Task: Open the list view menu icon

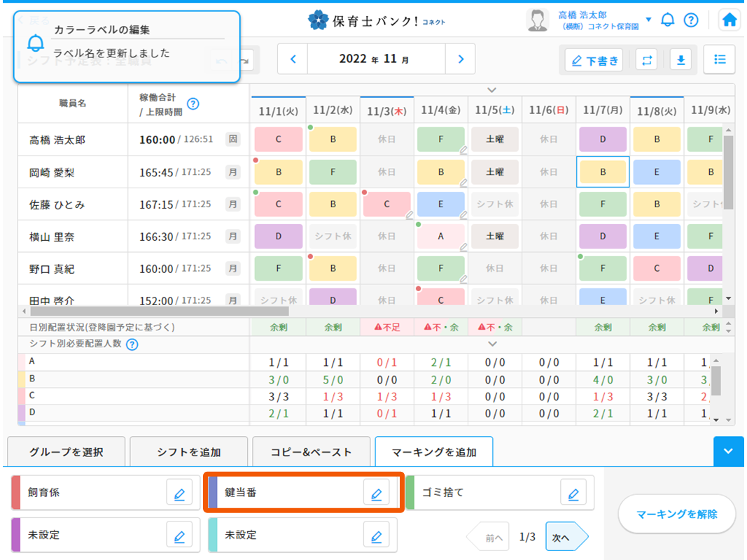Action: pos(719,59)
